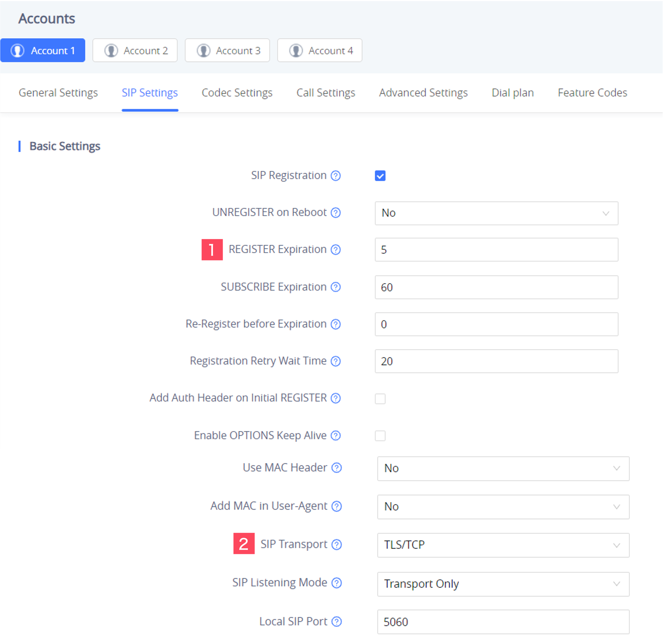Open help icon for Local SIP Port
The height and width of the screenshot is (644, 663).
(337, 622)
